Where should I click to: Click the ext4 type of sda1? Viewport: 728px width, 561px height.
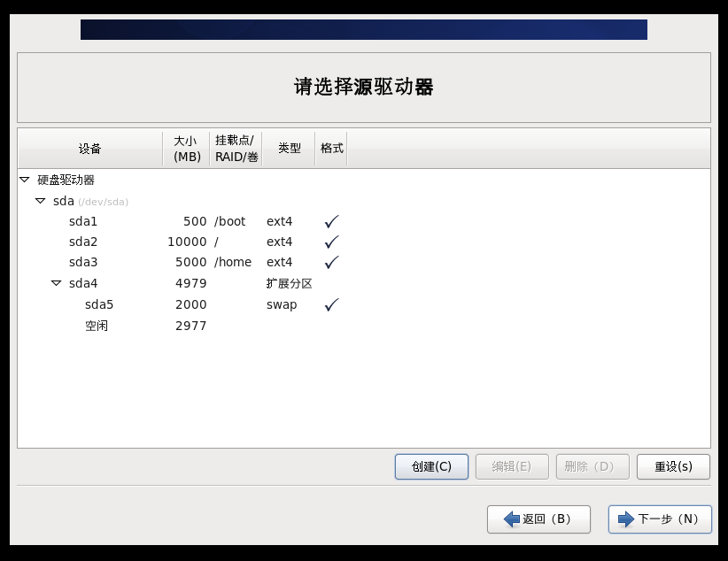[280, 221]
